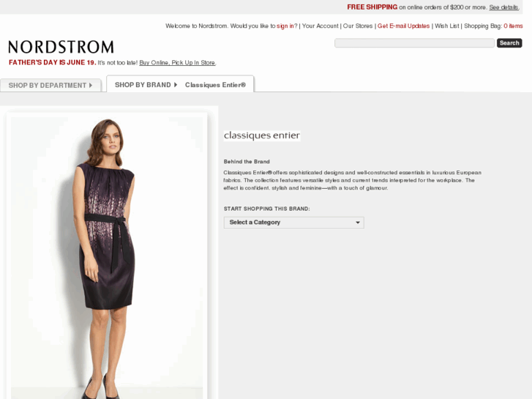Click Get E-mail Updates link

point(403,26)
